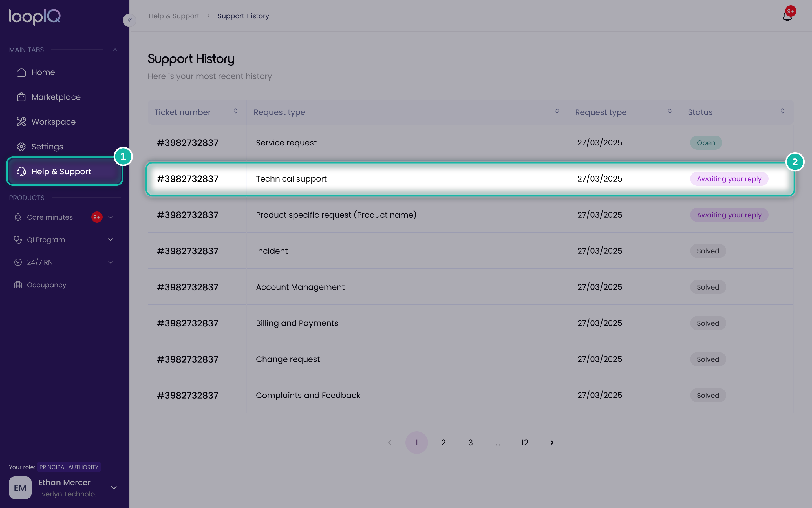Click the Workspace tools icon

[21, 122]
